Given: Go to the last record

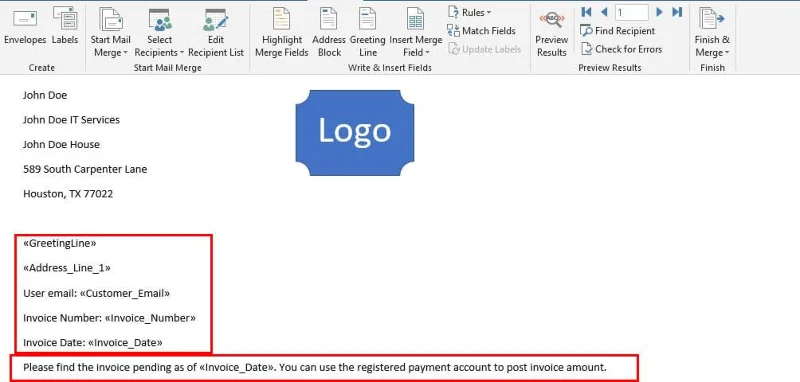Looking at the screenshot, I should (x=677, y=12).
